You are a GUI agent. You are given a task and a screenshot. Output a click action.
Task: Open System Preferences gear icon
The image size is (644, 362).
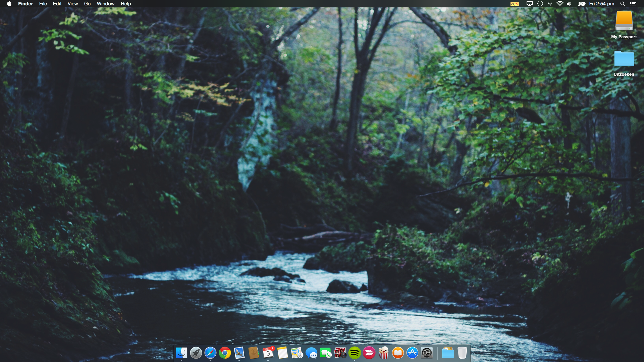427,353
